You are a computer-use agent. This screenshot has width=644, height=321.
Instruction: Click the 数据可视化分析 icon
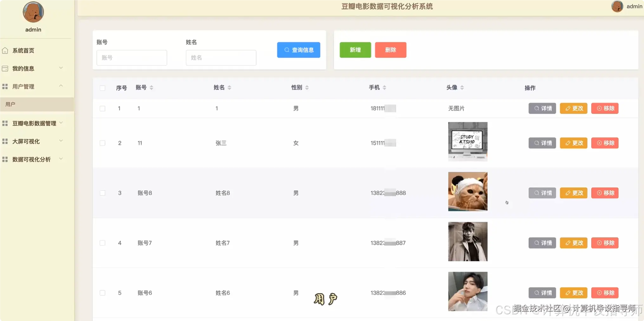(x=5, y=159)
